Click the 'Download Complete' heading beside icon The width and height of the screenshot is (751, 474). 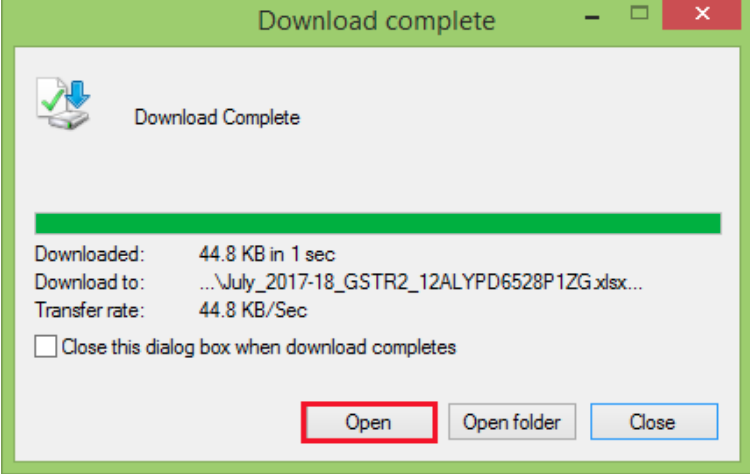(217, 117)
